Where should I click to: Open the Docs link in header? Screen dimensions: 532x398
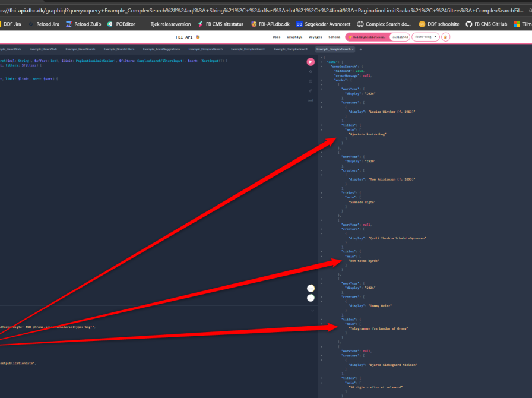(x=277, y=37)
